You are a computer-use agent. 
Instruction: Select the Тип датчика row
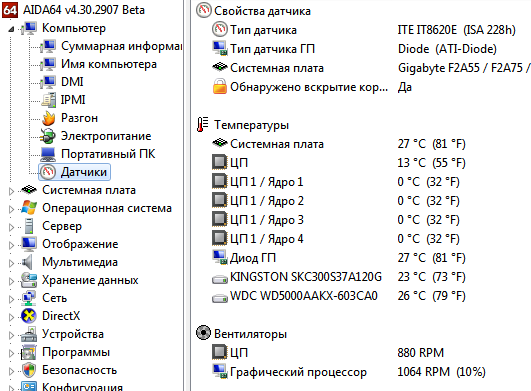pyautogui.click(x=364, y=30)
